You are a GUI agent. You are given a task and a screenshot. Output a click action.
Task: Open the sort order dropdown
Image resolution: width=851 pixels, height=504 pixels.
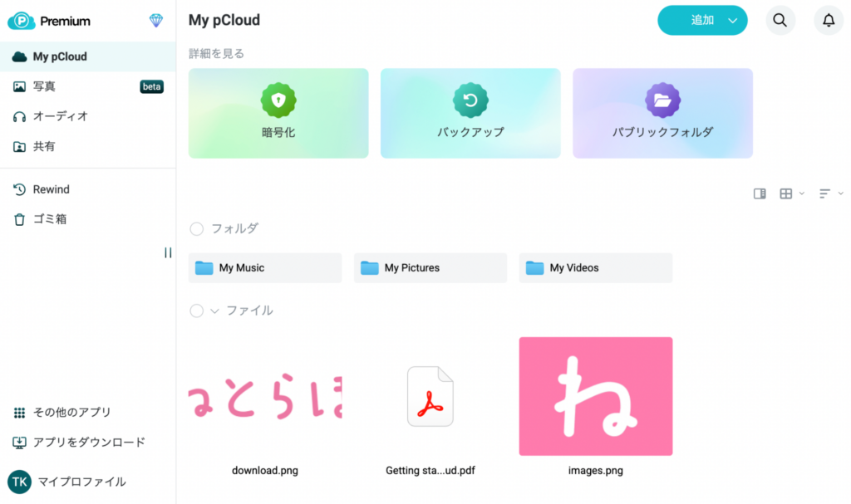pyautogui.click(x=830, y=193)
